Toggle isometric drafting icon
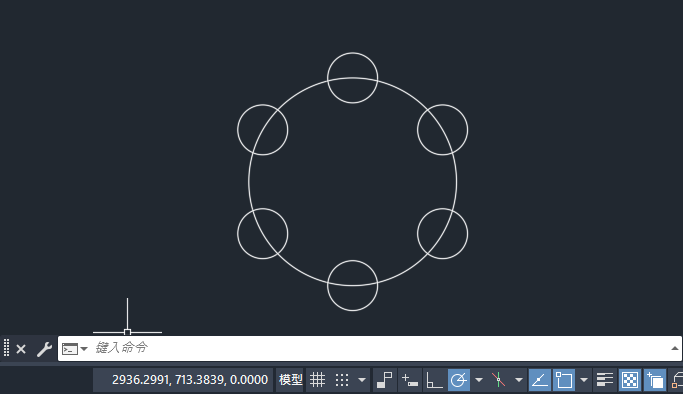Screen dimensions: 683x394 click(498, 380)
